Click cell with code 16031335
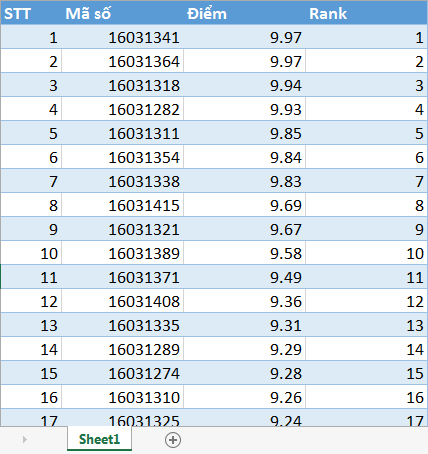428x454 pixels. pos(122,325)
